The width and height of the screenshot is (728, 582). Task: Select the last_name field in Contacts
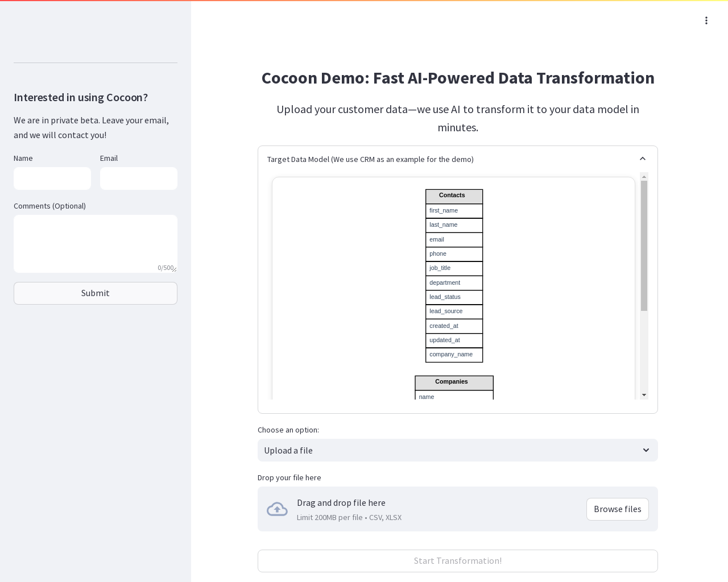(x=454, y=225)
